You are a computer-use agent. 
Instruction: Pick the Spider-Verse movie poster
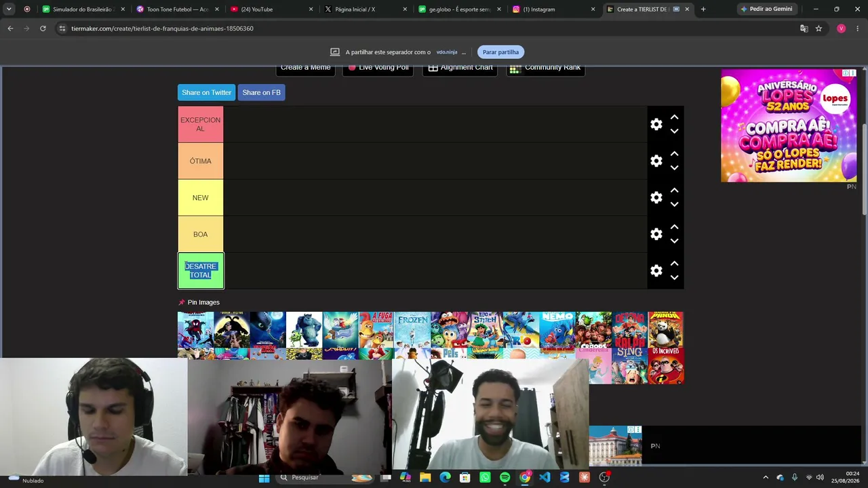[x=195, y=329]
